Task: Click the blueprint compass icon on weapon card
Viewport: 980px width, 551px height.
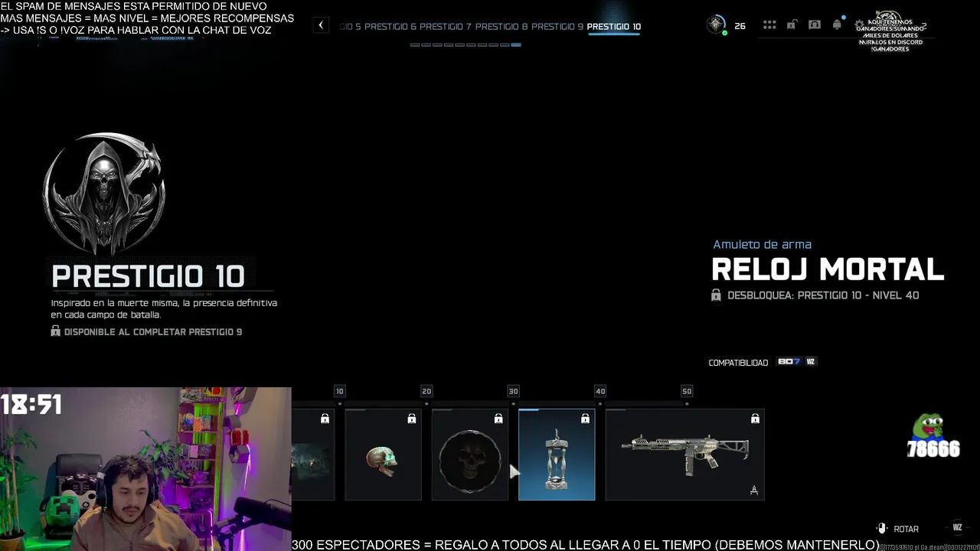Action: [754, 491]
